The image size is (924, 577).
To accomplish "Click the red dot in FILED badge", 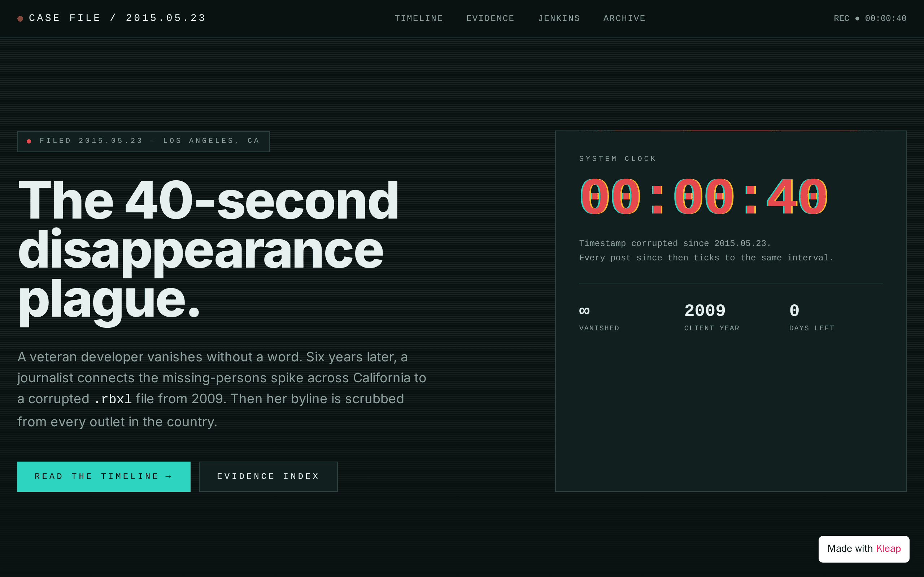I will [29, 141].
